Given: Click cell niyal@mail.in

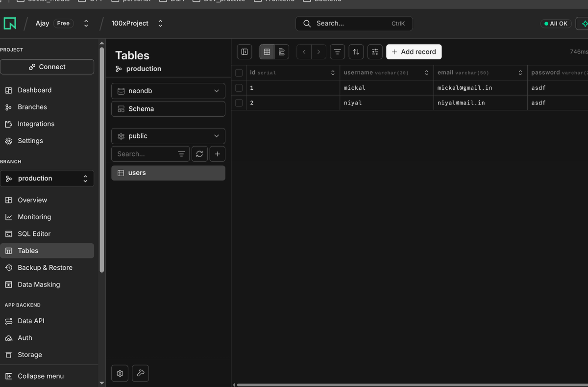Looking at the screenshot, I should 480,103.
